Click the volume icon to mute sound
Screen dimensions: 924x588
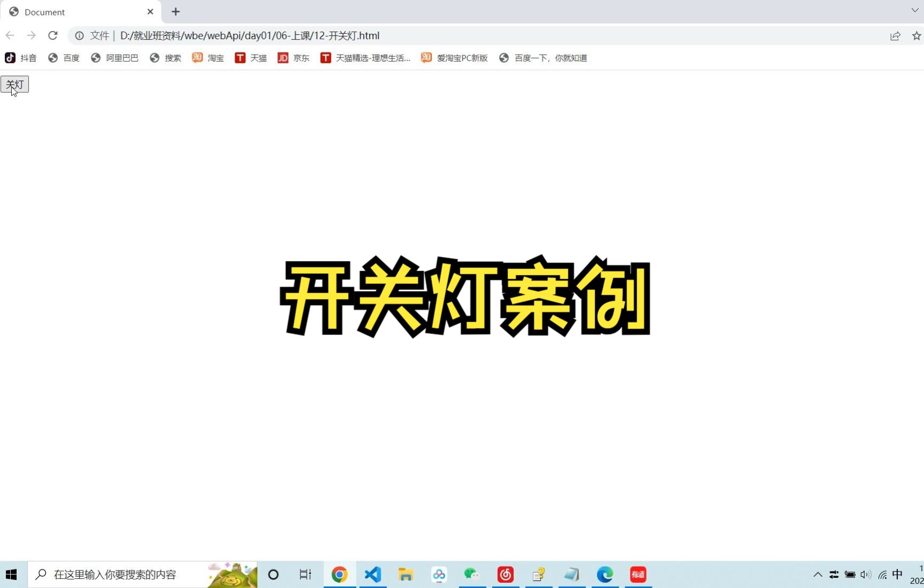[x=865, y=574]
